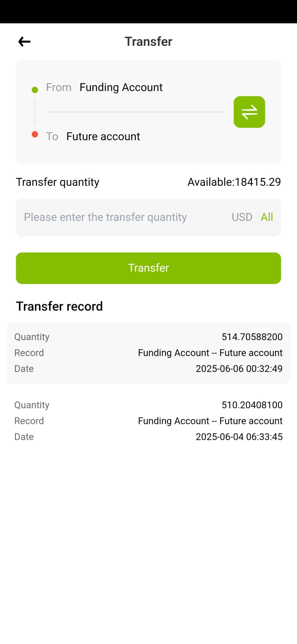Select the 2025-06-06 00:32:49 date entry
Image resolution: width=297 pixels, height=644 pixels.
point(239,369)
